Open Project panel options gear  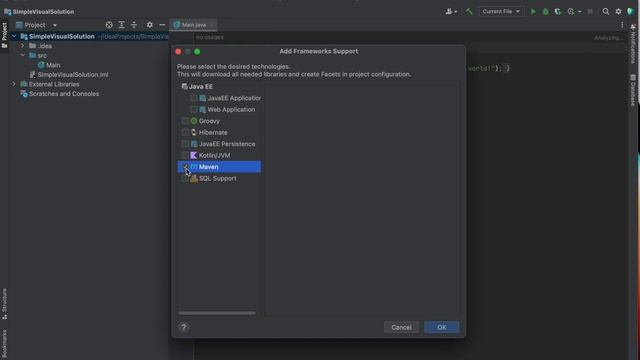coord(150,25)
